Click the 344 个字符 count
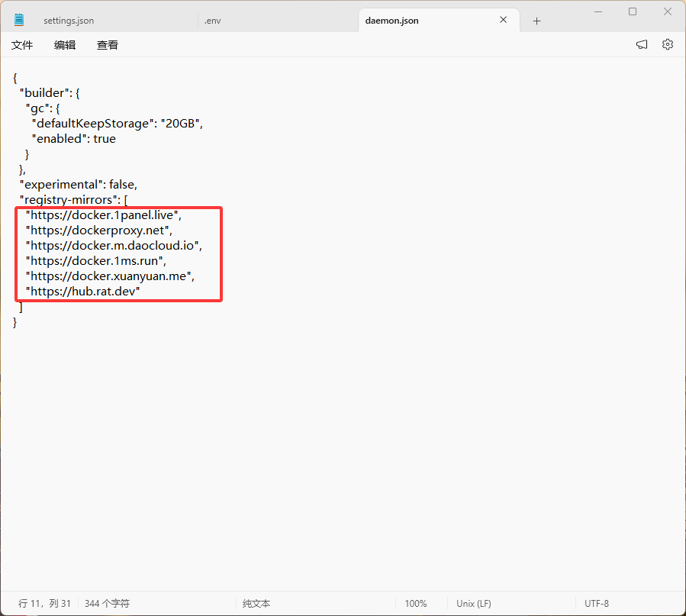686x616 pixels. coord(107,603)
